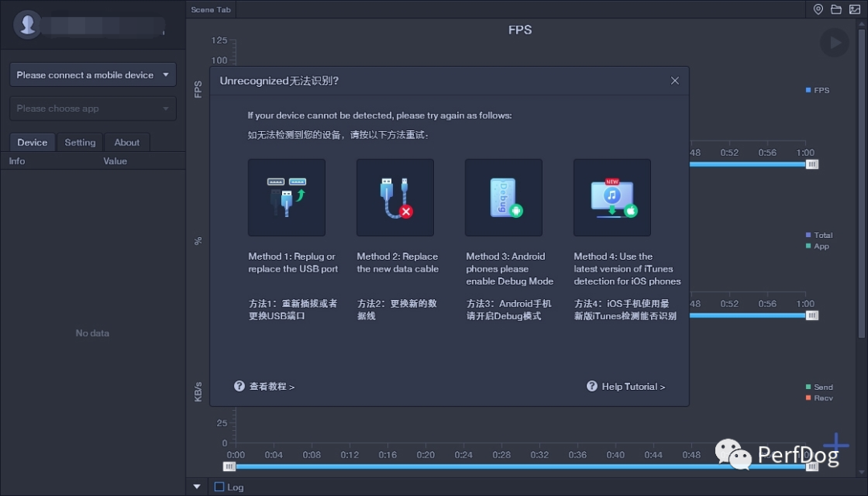Start recording with the play button
The image size is (868, 496).
click(x=834, y=43)
